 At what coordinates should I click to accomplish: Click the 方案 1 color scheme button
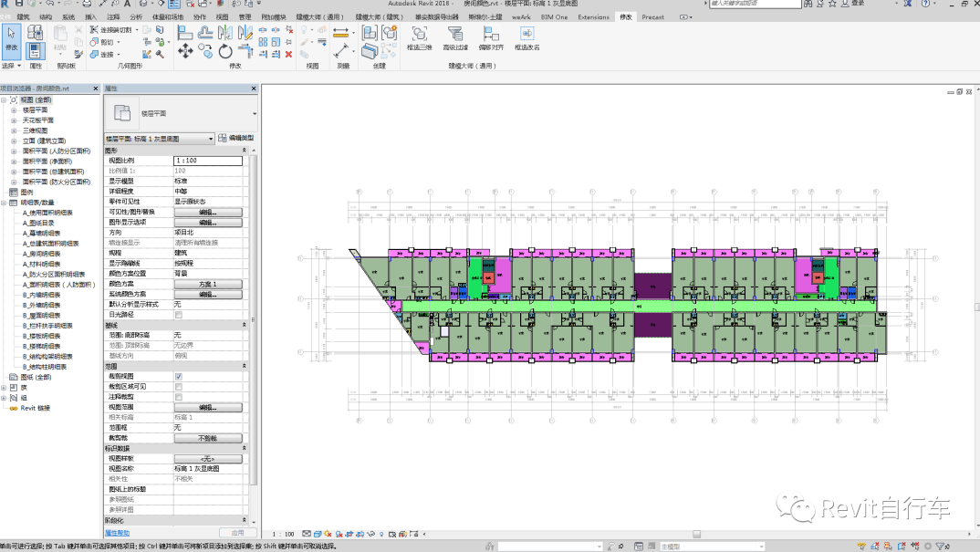pyautogui.click(x=208, y=284)
